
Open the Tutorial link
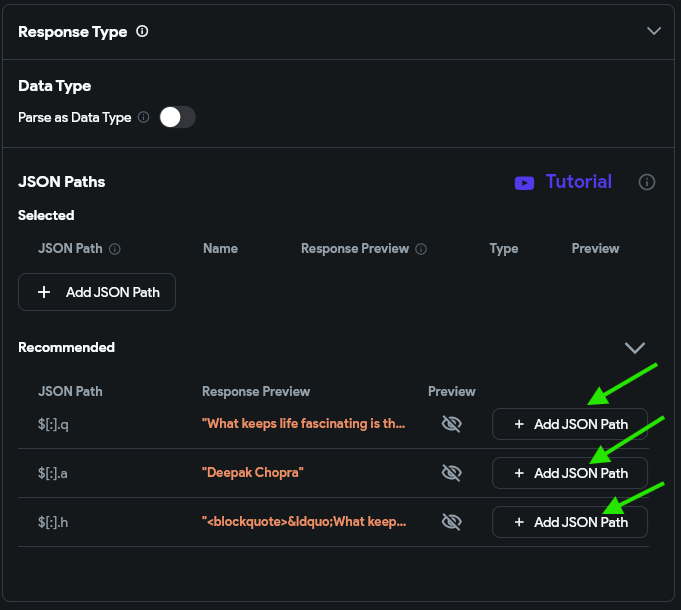579,181
